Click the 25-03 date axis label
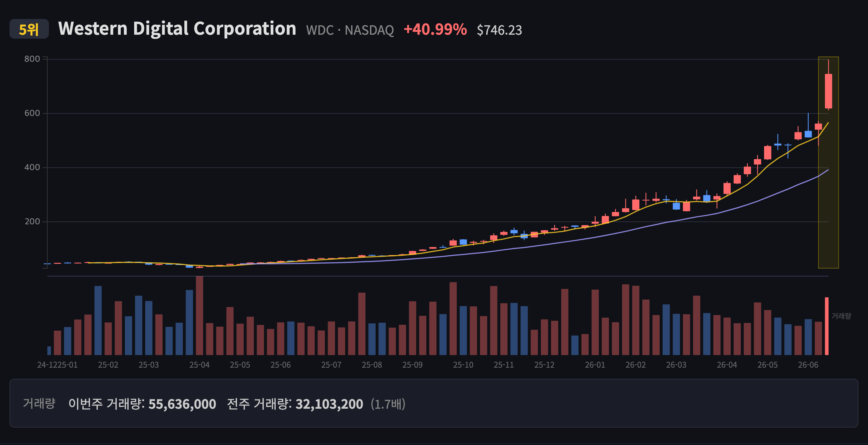Image resolution: width=868 pixels, height=445 pixels. click(149, 365)
